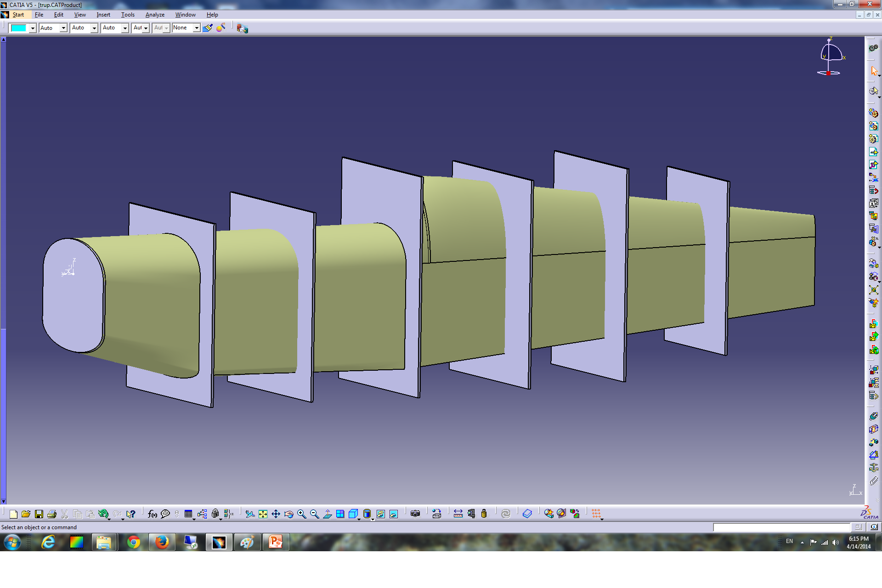Click the Zoom Out magnifier icon

click(x=314, y=514)
